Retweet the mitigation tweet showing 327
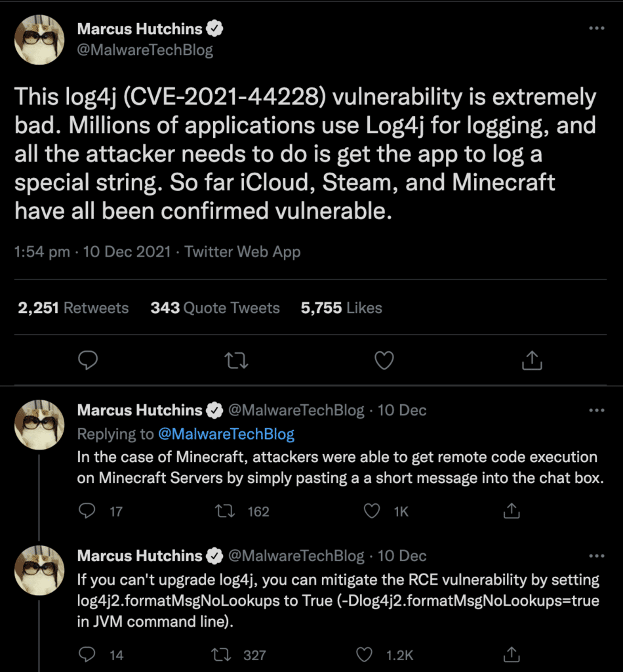The image size is (623, 672). (x=239, y=654)
